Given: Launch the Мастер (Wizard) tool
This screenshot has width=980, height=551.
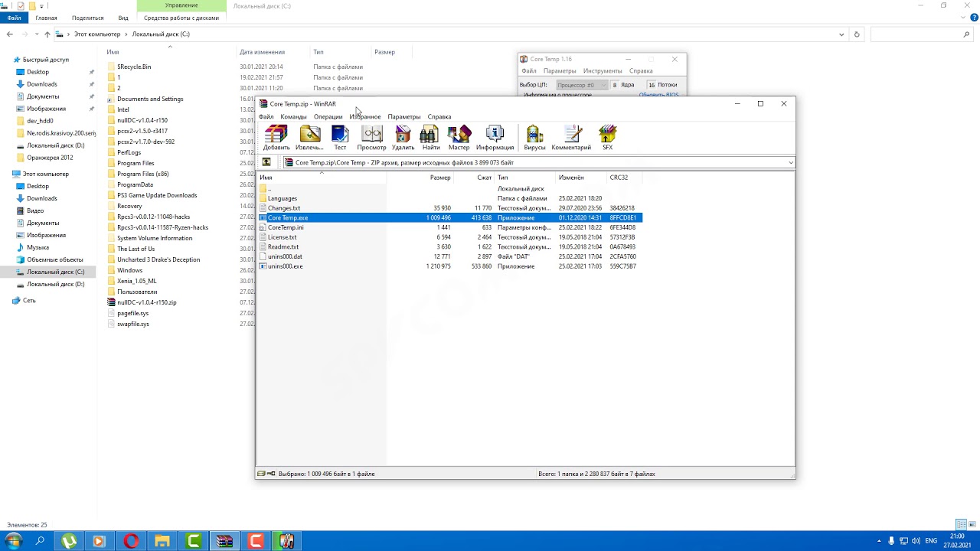Looking at the screenshot, I should 459,137.
